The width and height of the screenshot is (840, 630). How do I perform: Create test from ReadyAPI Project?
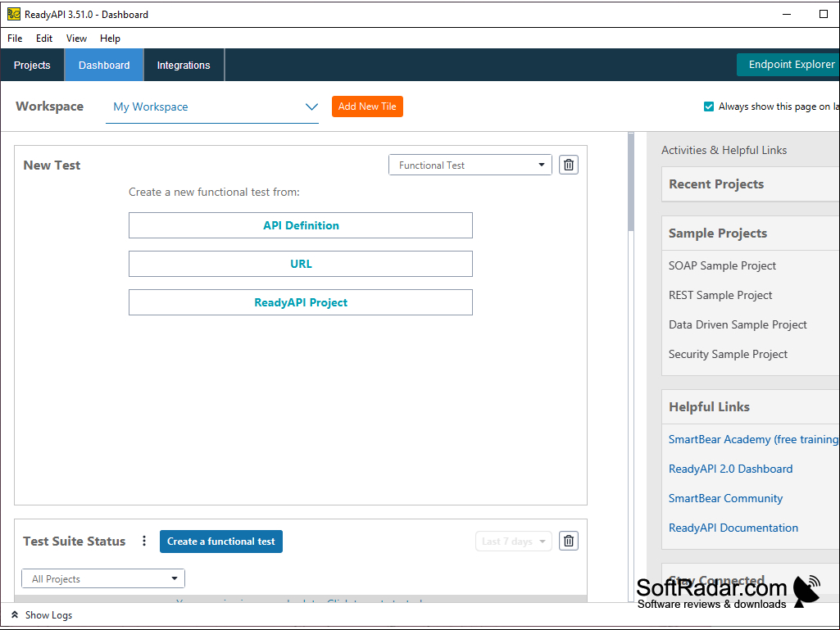tap(301, 302)
